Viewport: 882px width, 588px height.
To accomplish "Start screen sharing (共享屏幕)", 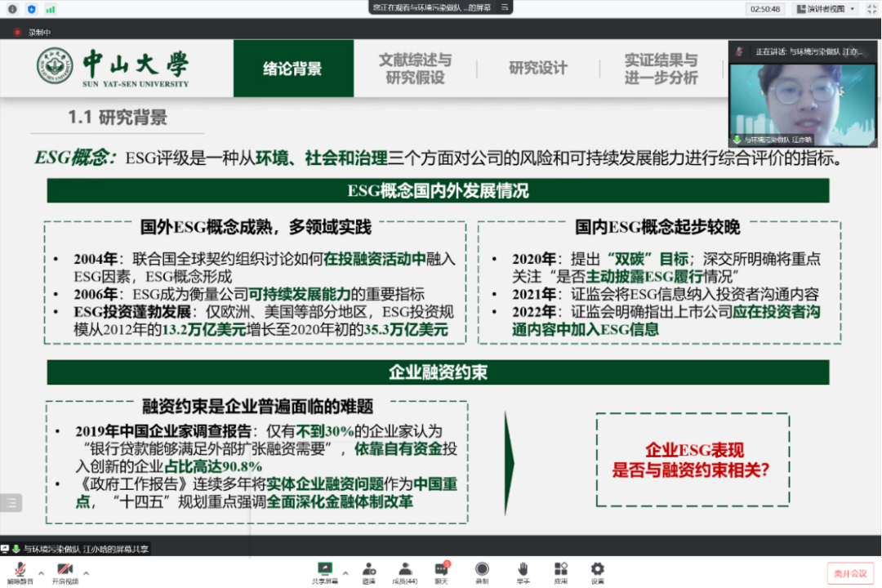I will point(325,573).
